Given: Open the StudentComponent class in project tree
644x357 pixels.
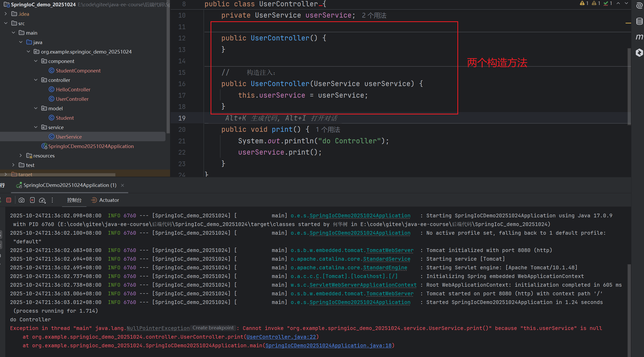Looking at the screenshot, I should (x=78, y=71).
